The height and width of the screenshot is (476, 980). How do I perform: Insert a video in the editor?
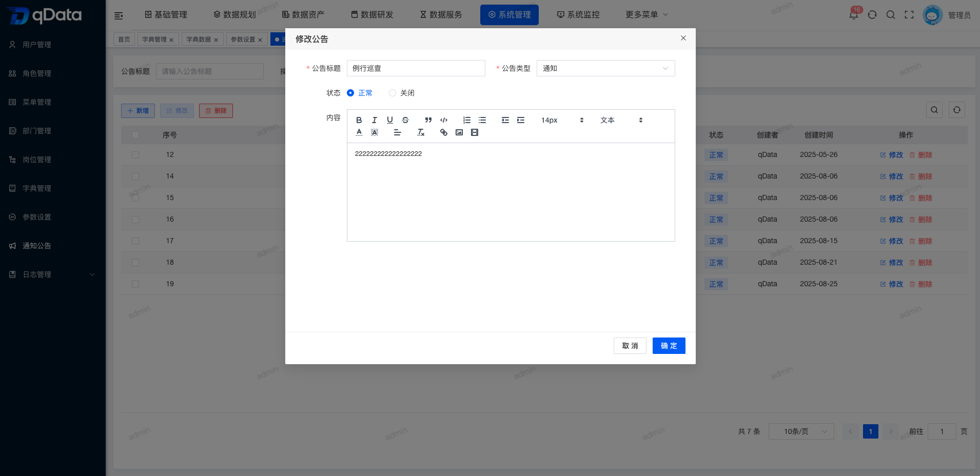tap(475, 132)
